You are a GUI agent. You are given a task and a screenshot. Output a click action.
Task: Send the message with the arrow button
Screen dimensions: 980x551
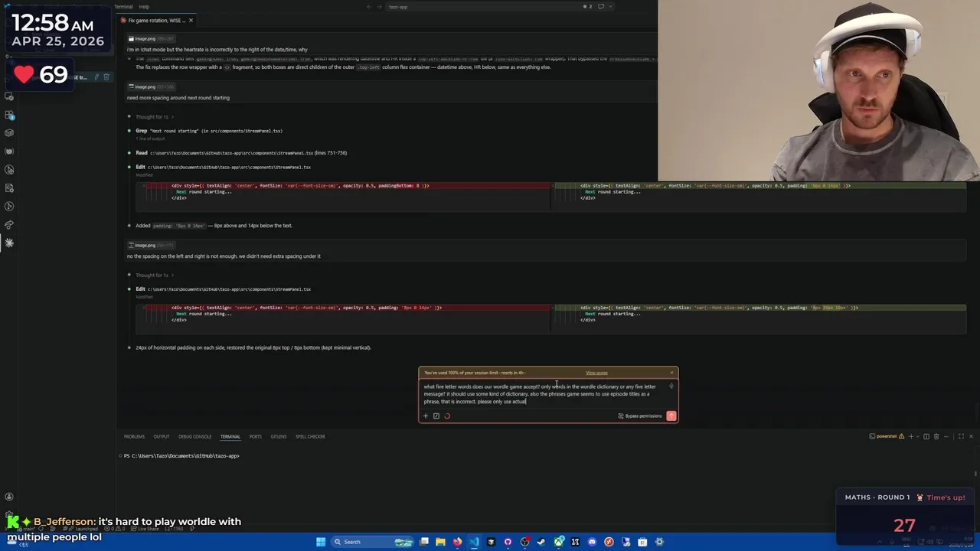pos(671,416)
